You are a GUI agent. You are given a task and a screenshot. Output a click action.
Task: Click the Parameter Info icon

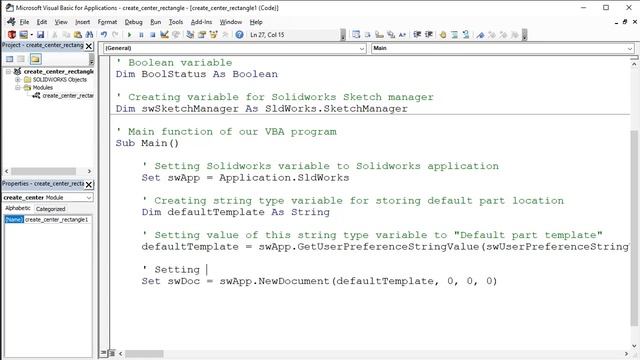(391, 35)
